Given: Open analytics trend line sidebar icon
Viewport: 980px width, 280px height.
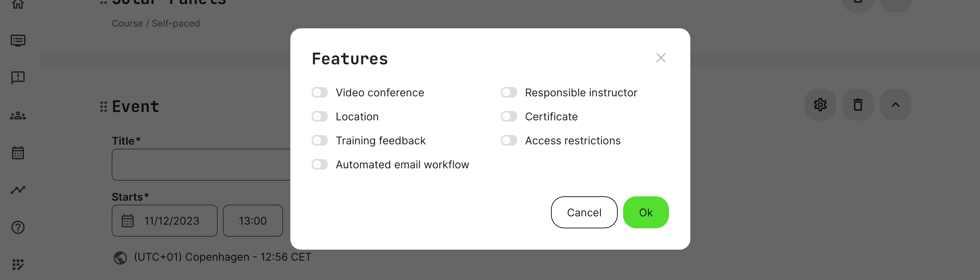Looking at the screenshot, I should tap(18, 189).
